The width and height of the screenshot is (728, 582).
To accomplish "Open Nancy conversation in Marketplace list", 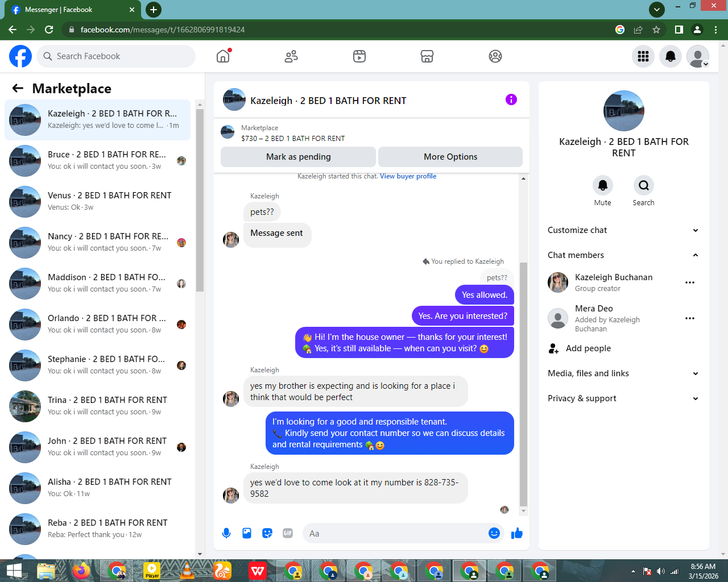I will point(97,242).
